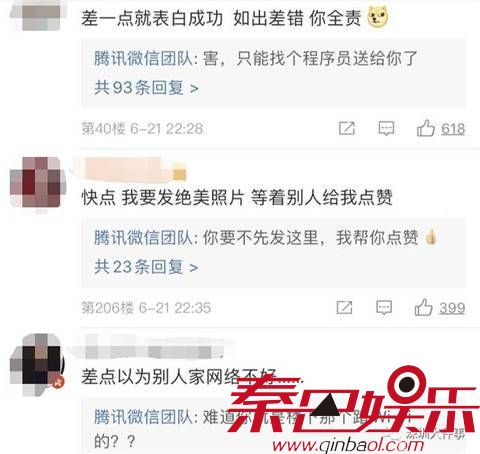Open 腾讯微信团队 profile in second reply
This screenshot has height=454, width=480.
pos(143,238)
